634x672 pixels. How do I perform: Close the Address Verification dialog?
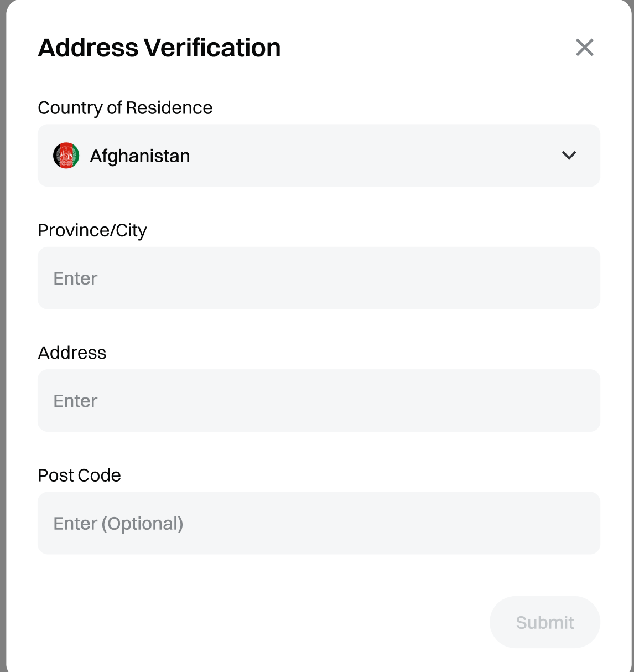click(584, 48)
